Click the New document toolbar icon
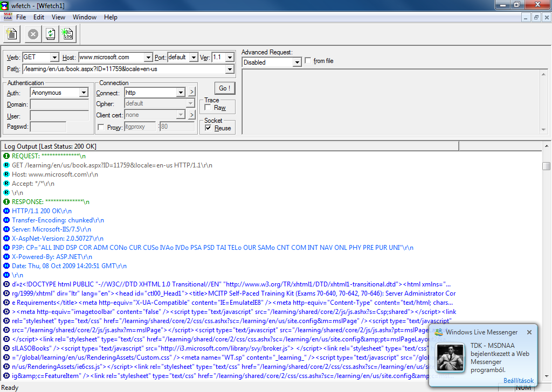552x392 pixels. tap(12, 34)
